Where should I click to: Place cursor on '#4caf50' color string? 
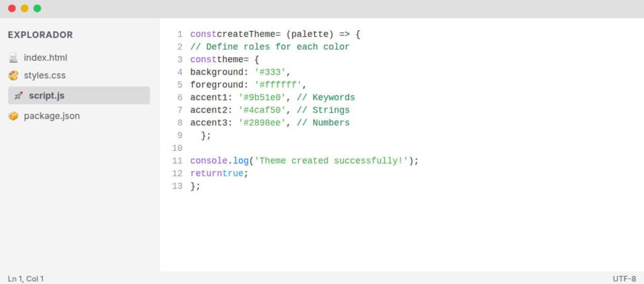pyautogui.click(x=262, y=111)
